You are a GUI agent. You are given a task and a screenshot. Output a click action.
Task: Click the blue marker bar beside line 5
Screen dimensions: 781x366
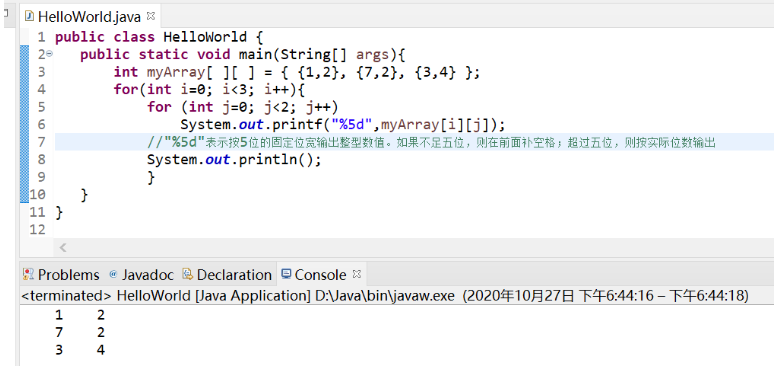point(24,107)
